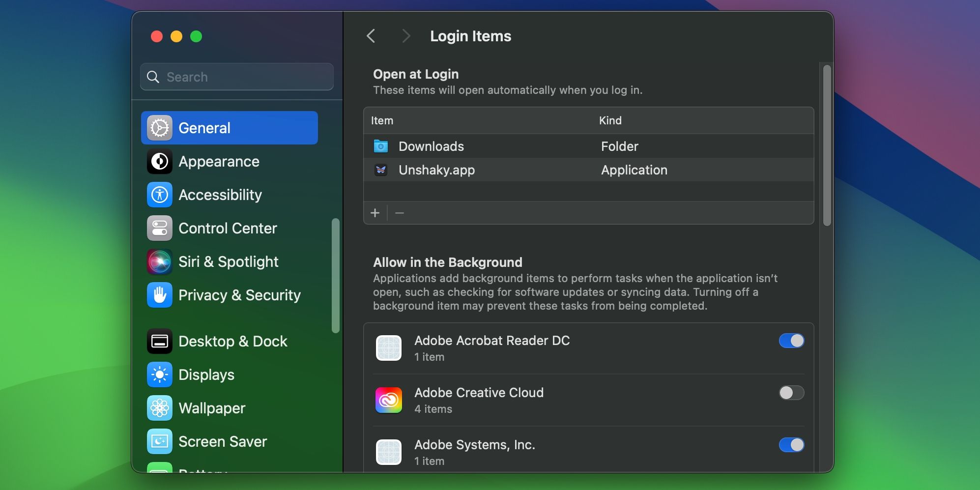Select Unshaky.app in the login items list

coord(436,170)
